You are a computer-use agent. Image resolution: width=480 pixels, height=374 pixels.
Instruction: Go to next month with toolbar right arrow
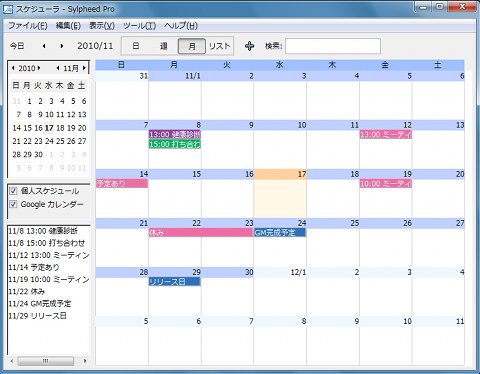[x=62, y=46]
